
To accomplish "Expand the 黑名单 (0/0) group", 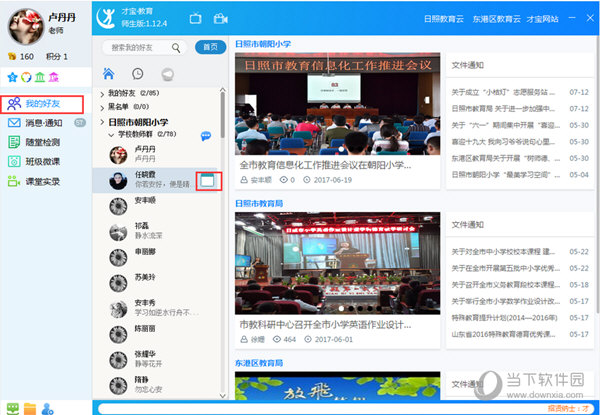I will (x=102, y=107).
